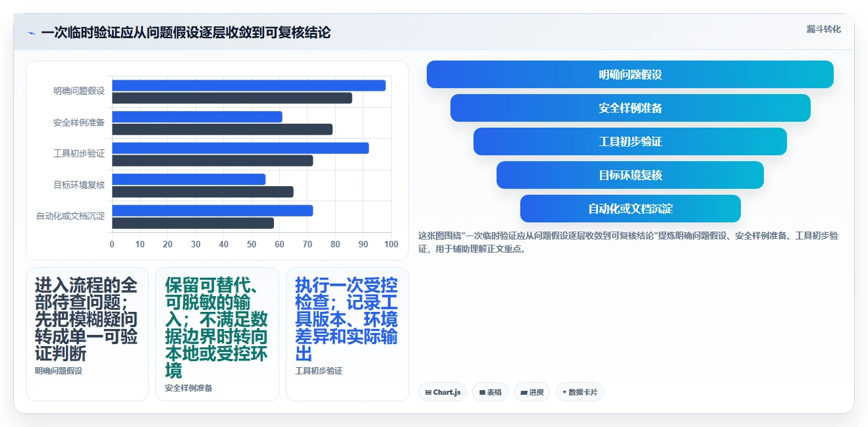This screenshot has height=427, width=868.
Task: Click the dark bar for 工具初步验证
Action: (212, 161)
